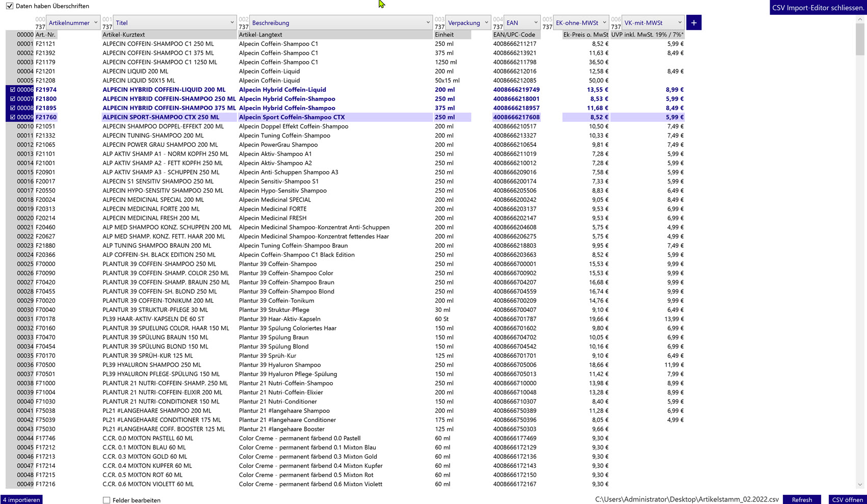The width and height of the screenshot is (867, 504).
Task: Click 'Alpecin Doppel Effekt Coffein-Shampoo' cell
Action: (294, 126)
